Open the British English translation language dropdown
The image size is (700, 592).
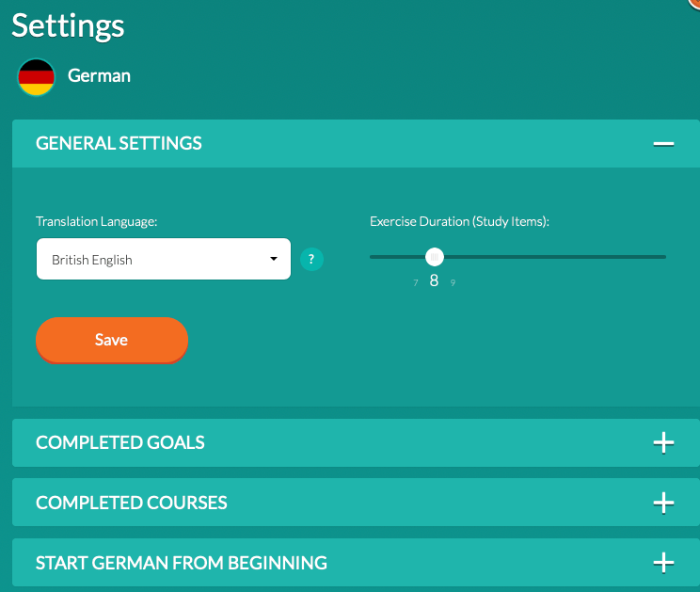[x=163, y=259]
